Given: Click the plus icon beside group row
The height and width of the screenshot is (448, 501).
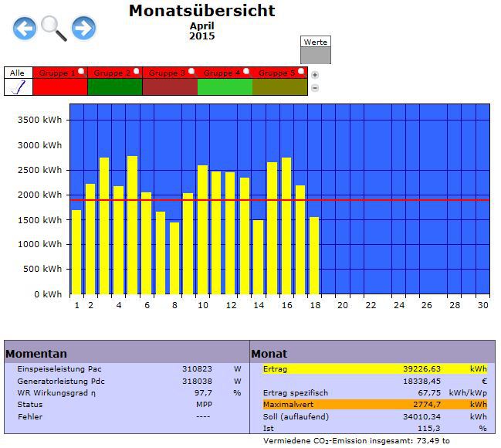Looking at the screenshot, I should [x=314, y=75].
